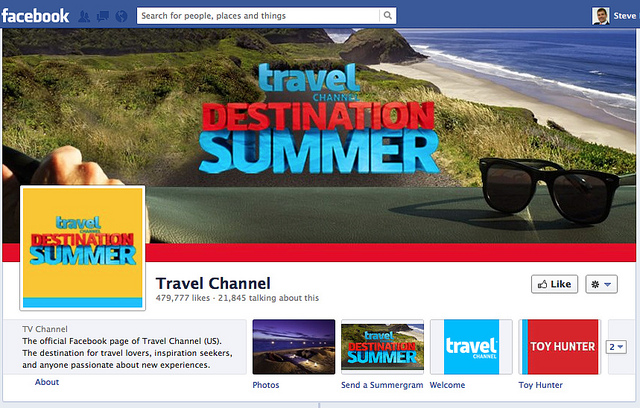The width and height of the screenshot is (640, 408).
Task: Open the gear settings dropdown
Action: [x=601, y=284]
